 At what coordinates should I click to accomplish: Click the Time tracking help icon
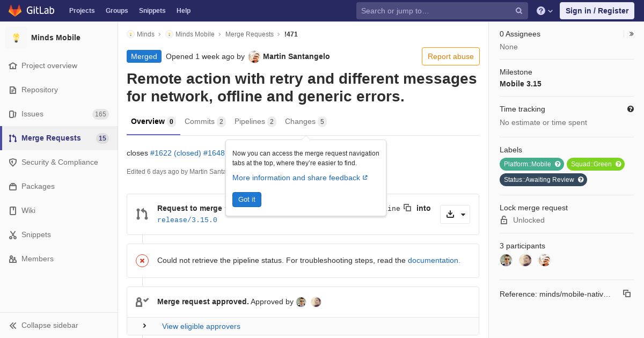pyautogui.click(x=631, y=109)
